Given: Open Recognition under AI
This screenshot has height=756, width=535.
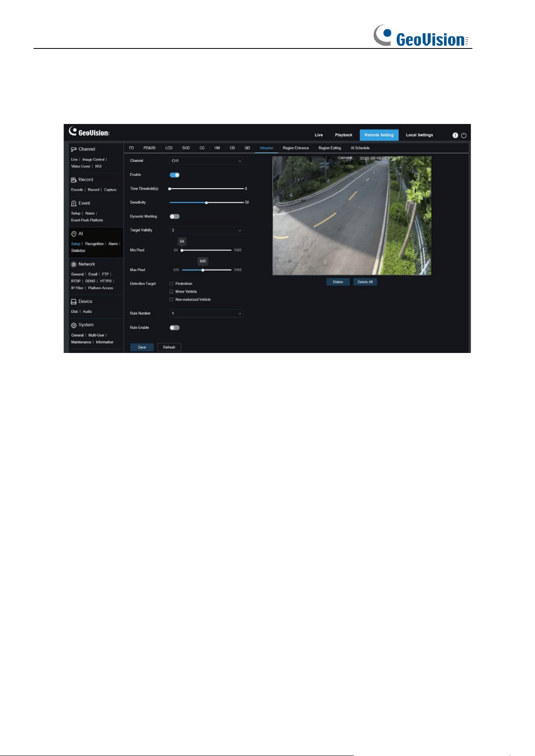Looking at the screenshot, I should point(94,244).
